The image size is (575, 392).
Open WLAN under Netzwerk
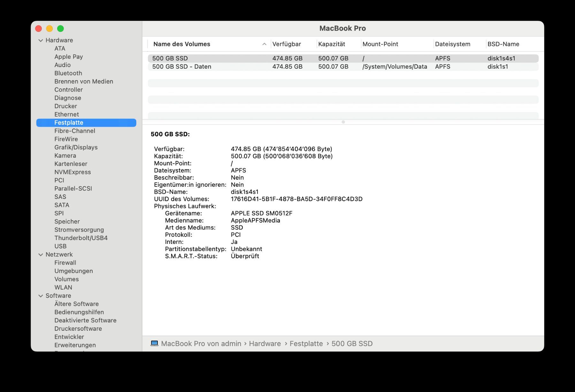click(x=63, y=288)
